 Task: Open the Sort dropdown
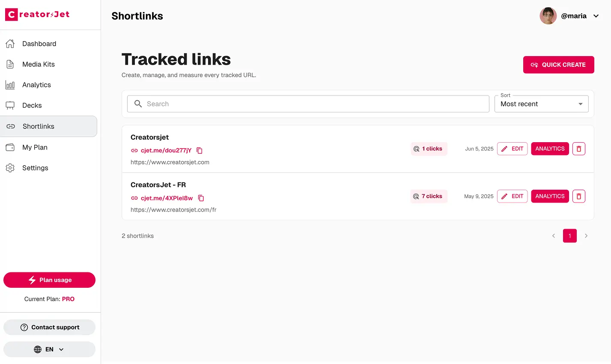541,104
